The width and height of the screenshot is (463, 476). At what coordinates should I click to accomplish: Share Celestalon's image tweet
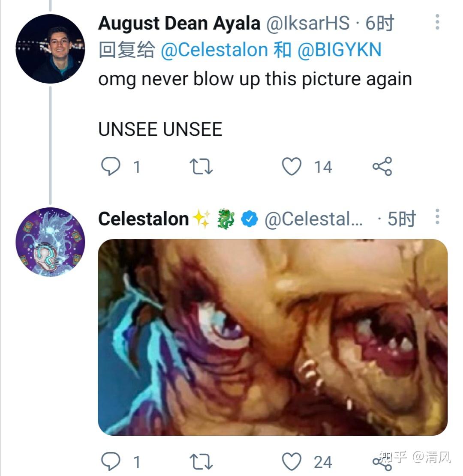[381, 462]
